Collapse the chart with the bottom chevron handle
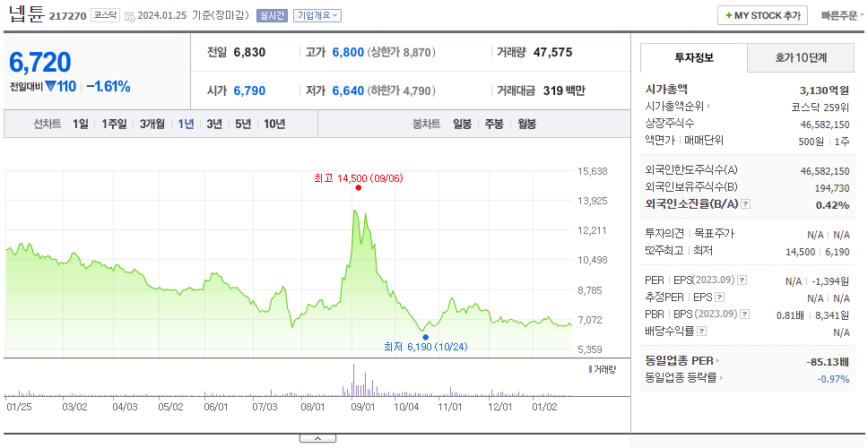 click(x=317, y=438)
